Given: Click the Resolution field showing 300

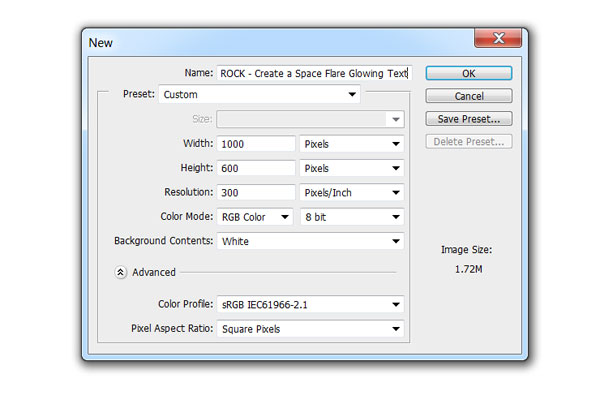Looking at the screenshot, I should pyautogui.click(x=256, y=193).
